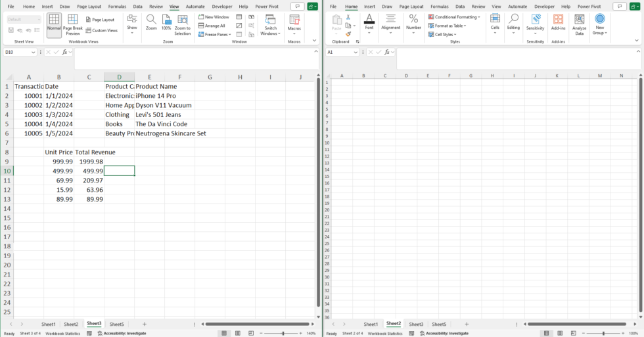This screenshot has height=337, width=644.
Task: Select Normal view in right status bar
Action: pos(546,333)
